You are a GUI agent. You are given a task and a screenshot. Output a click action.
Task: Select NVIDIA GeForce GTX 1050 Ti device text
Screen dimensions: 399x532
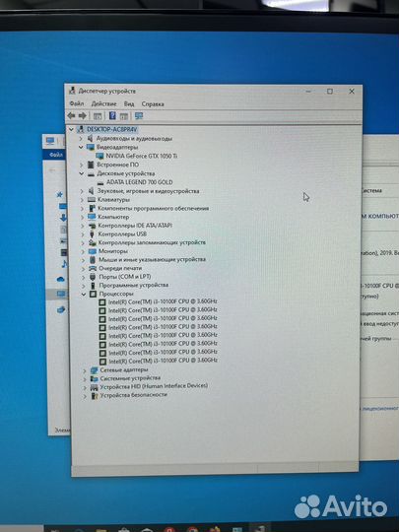coord(142,156)
